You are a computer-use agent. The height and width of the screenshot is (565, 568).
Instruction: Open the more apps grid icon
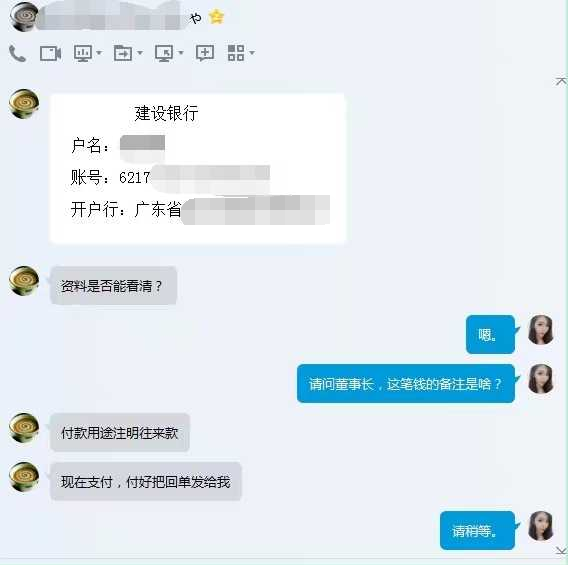click(x=236, y=53)
